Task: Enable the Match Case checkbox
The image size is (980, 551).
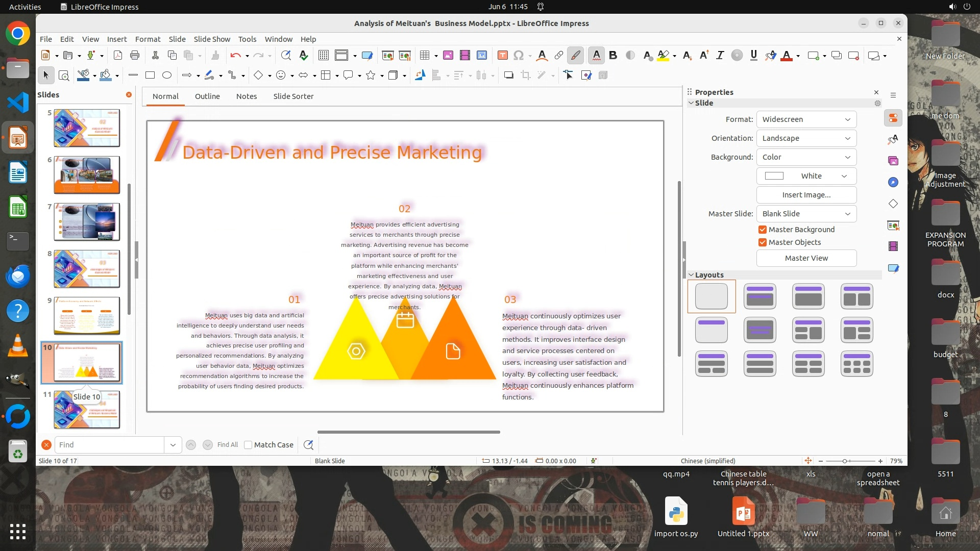Action: 248,445
